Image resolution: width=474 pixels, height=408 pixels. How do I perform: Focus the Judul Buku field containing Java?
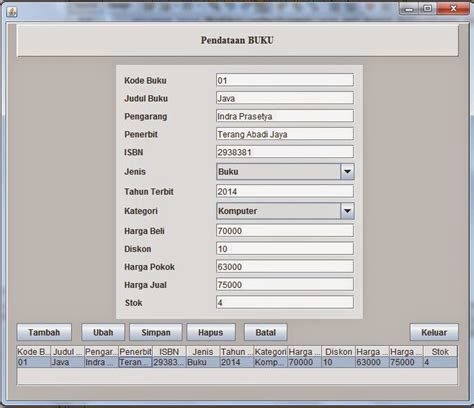pyautogui.click(x=285, y=98)
